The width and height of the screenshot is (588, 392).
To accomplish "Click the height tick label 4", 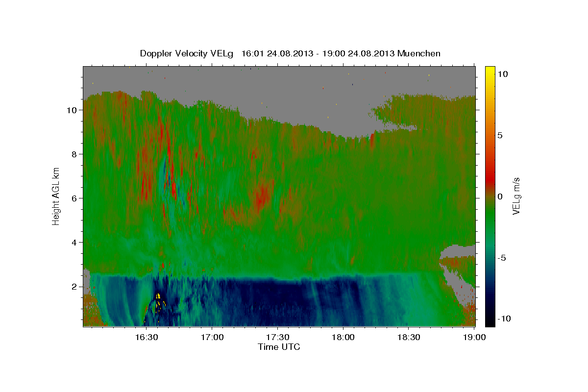I will point(75,243).
